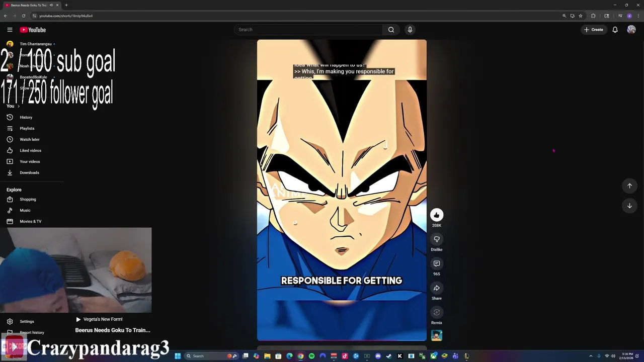This screenshot has width=644, height=362.
Task: Open TikTok from the taskbar
Action: point(345,356)
